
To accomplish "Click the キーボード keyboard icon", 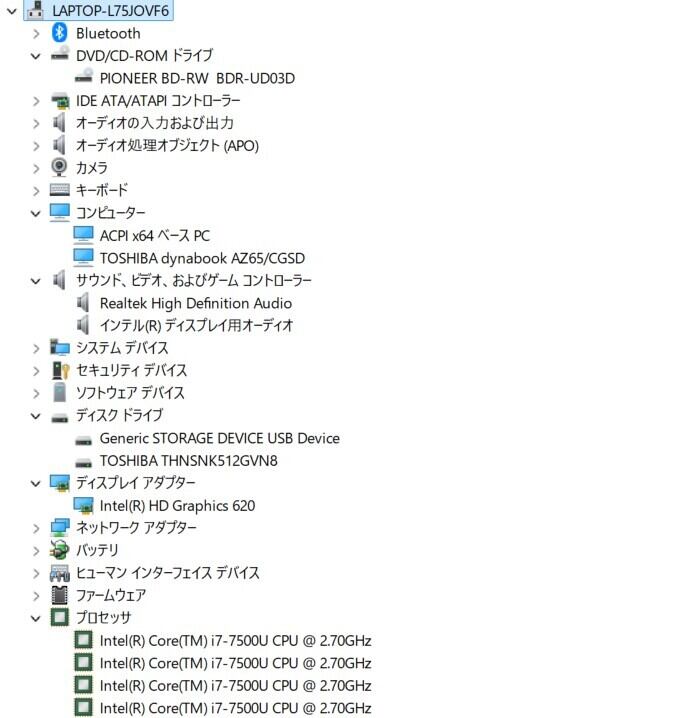I will click(x=60, y=190).
